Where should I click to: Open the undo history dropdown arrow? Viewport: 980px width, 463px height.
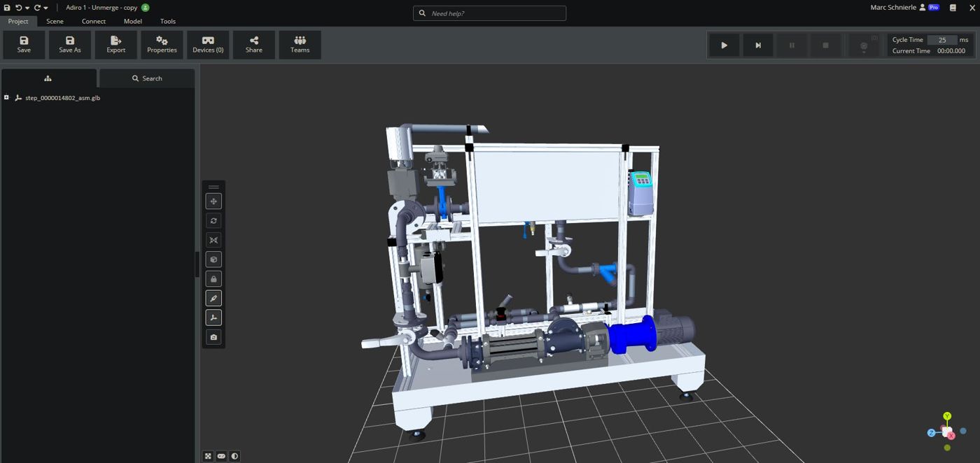click(x=27, y=8)
